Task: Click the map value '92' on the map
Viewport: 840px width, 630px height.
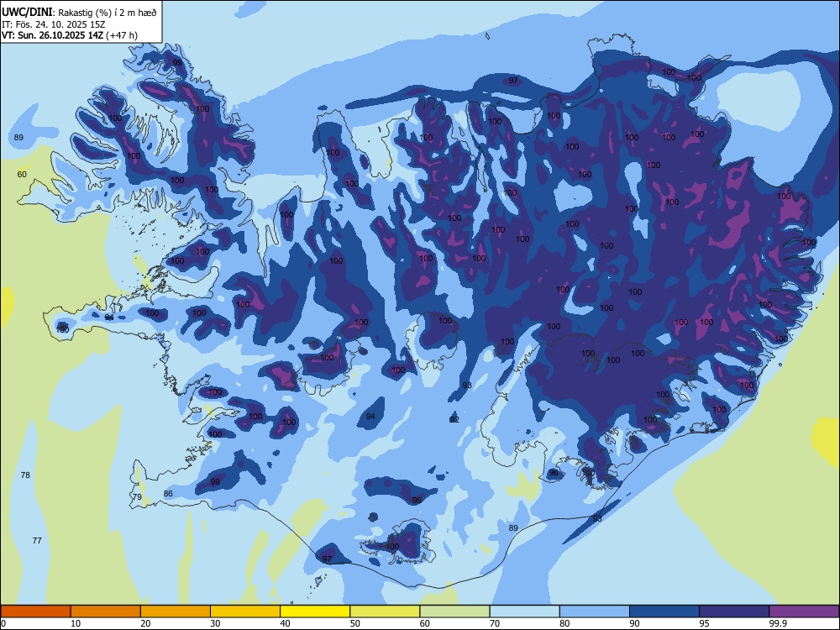Action: 454,419
